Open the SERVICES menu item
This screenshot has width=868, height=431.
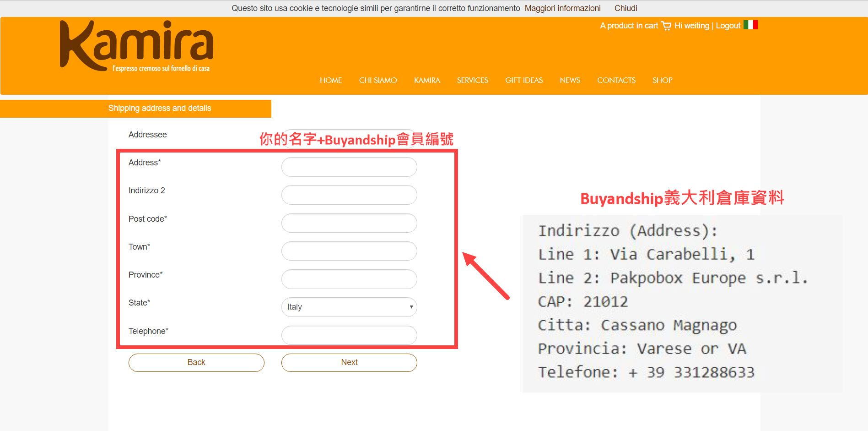coord(472,81)
